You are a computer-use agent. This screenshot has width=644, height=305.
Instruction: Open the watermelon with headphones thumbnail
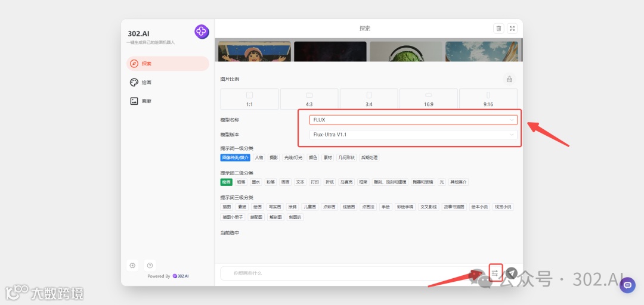click(x=406, y=51)
